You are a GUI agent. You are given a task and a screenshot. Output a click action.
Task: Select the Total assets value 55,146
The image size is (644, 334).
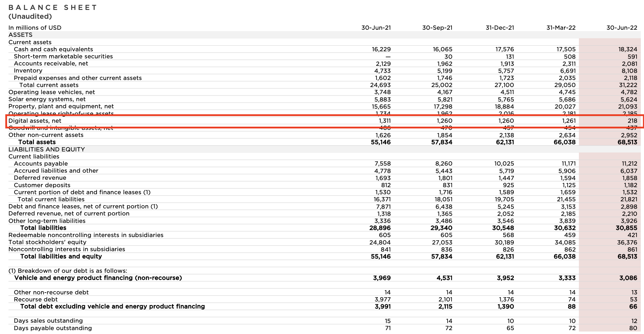[381, 142]
